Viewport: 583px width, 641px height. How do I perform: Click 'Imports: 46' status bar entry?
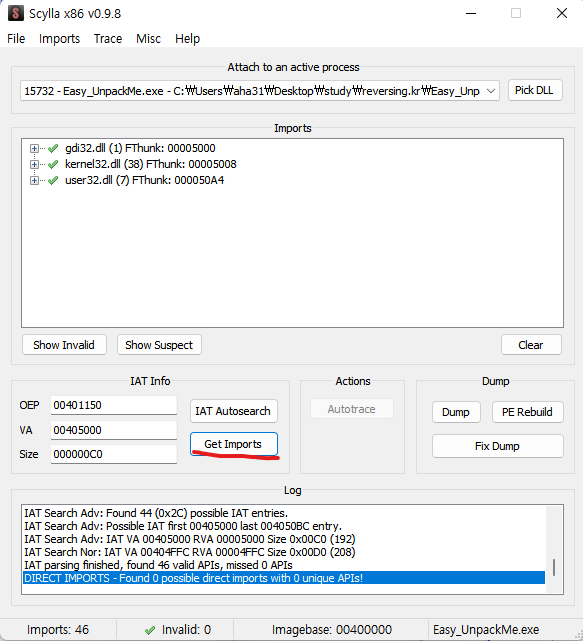(58, 630)
